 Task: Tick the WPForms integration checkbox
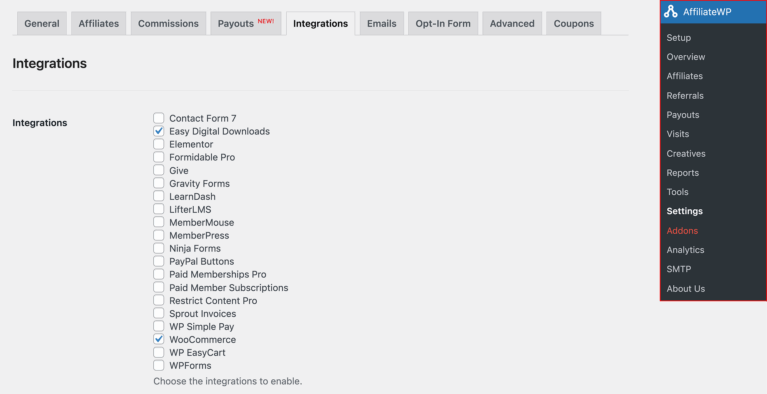click(x=158, y=365)
